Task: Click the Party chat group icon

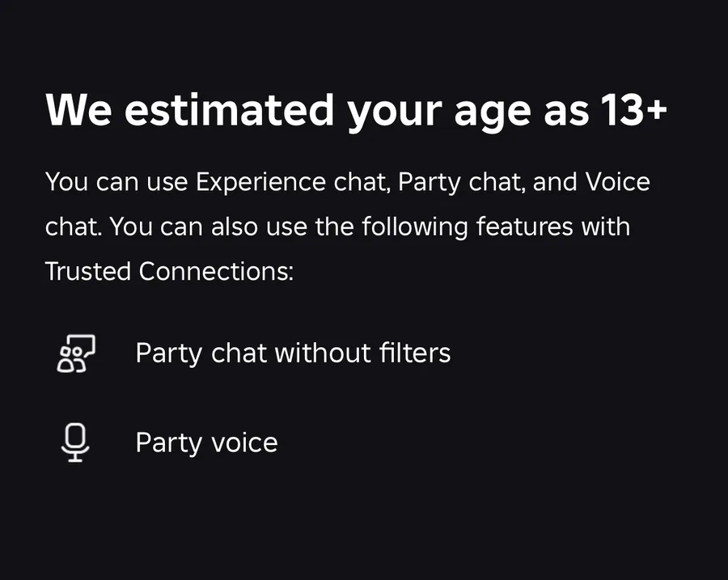Action: (75, 354)
